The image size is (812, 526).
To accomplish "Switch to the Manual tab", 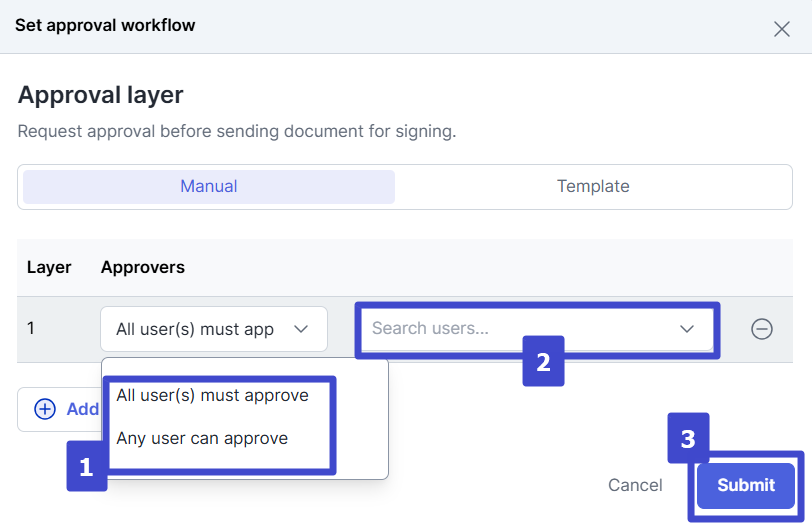I will click(209, 187).
